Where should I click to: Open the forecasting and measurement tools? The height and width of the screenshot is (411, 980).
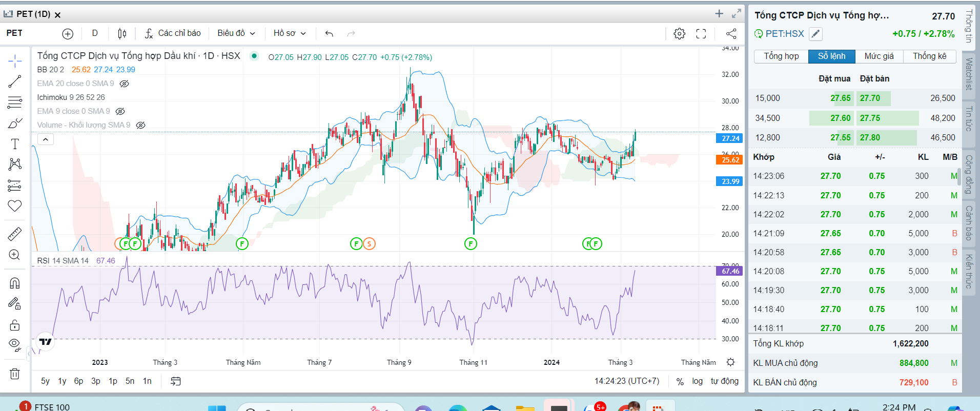(x=15, y=185)
